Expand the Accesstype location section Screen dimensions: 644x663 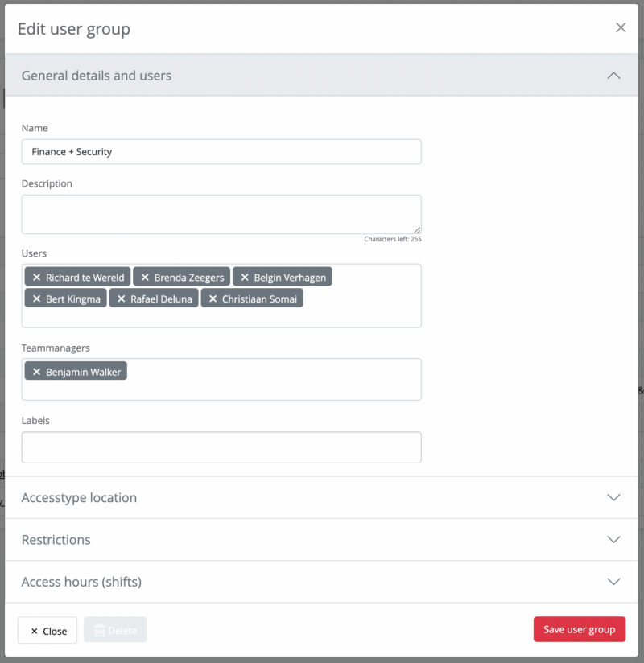point(613,497)
